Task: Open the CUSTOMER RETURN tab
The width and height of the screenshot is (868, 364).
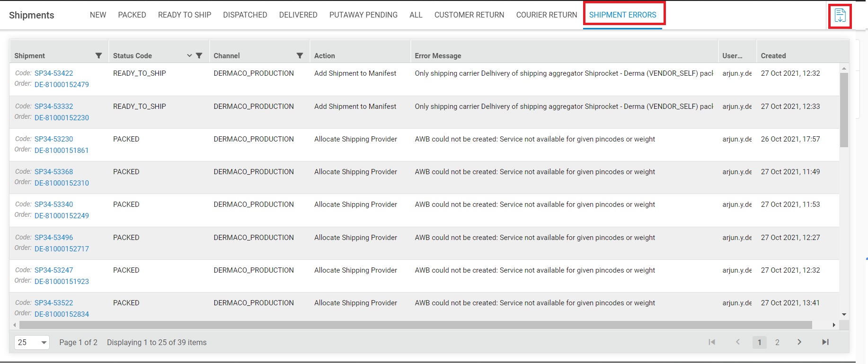Action: [x=469, y=15]
